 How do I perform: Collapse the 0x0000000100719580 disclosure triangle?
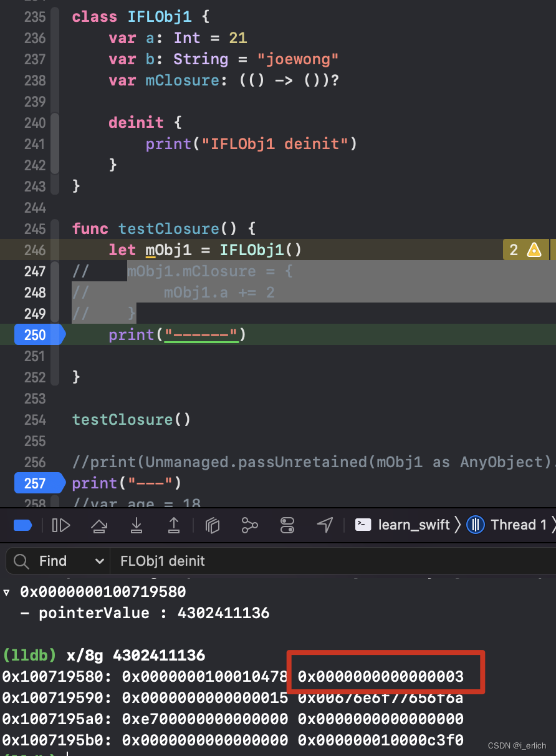(x=6, y=591)
